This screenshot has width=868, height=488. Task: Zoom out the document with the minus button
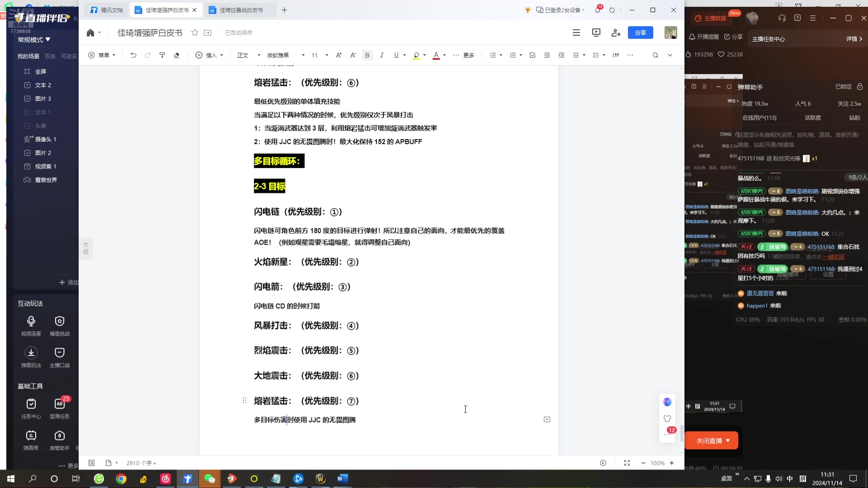(x=643, y=463)
